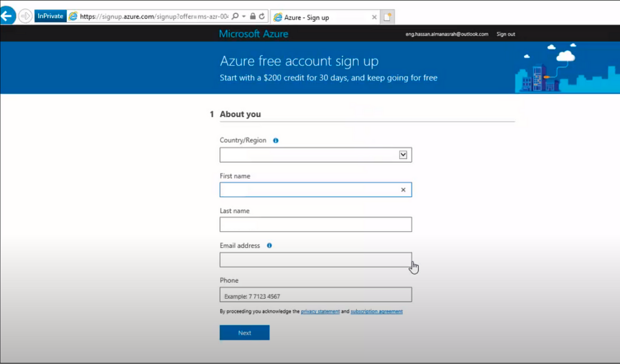Click the Country/Region dropdown arrow
Screen dimensions: 620x364
tap(403, 155)
